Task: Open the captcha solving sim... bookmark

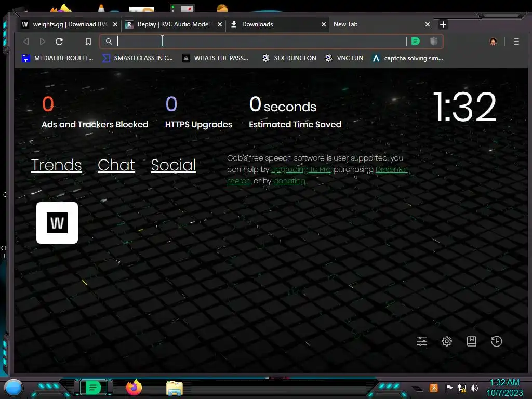Action: tap(408, 58)
